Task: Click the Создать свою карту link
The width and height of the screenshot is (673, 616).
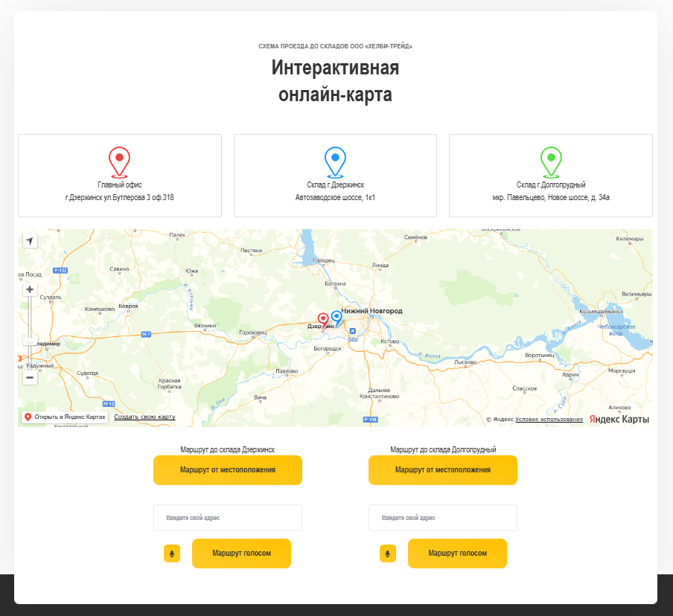Action: coord(144,417)
